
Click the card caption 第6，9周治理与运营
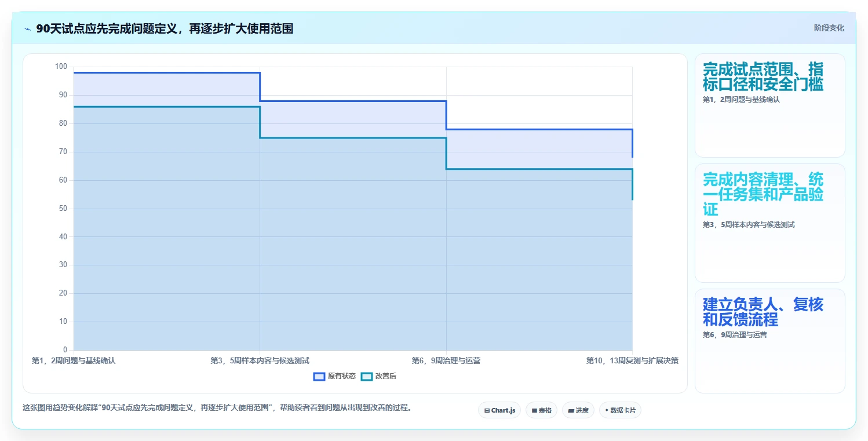735,335
